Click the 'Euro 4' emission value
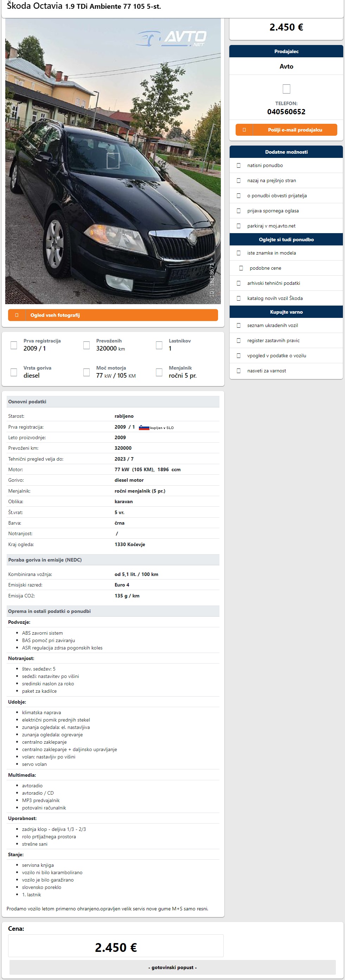The image size is (345, 980). (122, 585)
